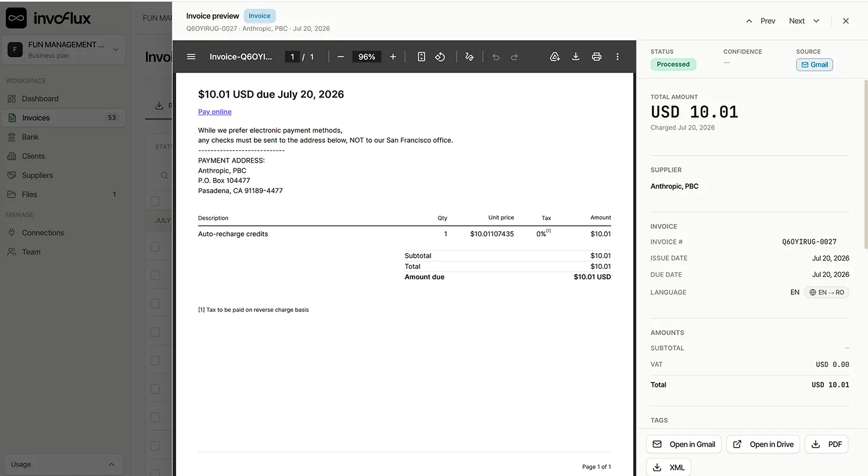Open the Team page
Image resolution: width=868 pixels, height=476 pixels.
click(63, 252)
